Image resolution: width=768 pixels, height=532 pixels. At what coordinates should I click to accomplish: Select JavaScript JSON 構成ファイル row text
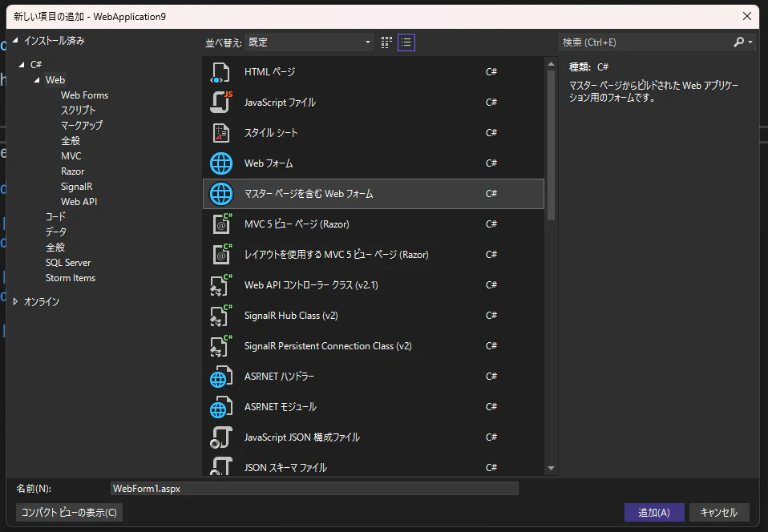[x=301, y=437]
